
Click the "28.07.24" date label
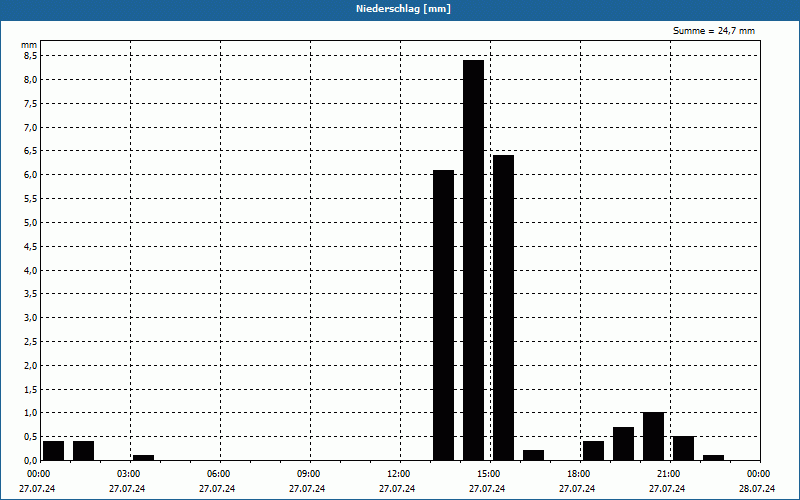pos(757,489)
